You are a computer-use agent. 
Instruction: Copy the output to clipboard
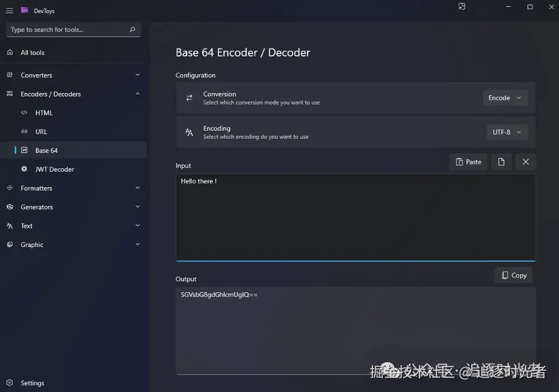pos(514,276)
